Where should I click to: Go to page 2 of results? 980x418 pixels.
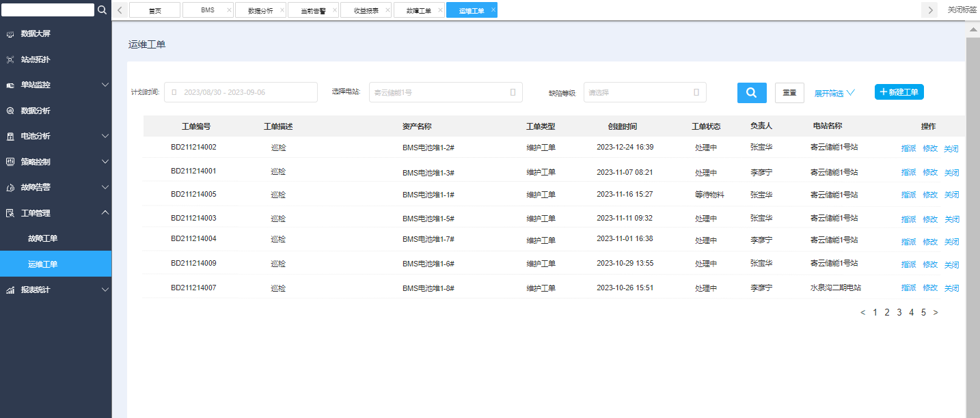point(887,313)
